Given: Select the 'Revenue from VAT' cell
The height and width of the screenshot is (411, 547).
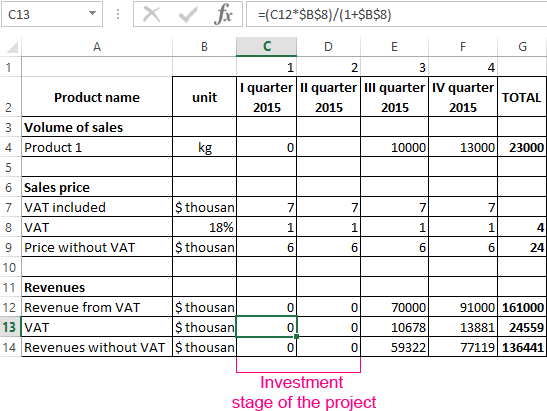Looking at the screenshot, I should click(x=97, y=307).
